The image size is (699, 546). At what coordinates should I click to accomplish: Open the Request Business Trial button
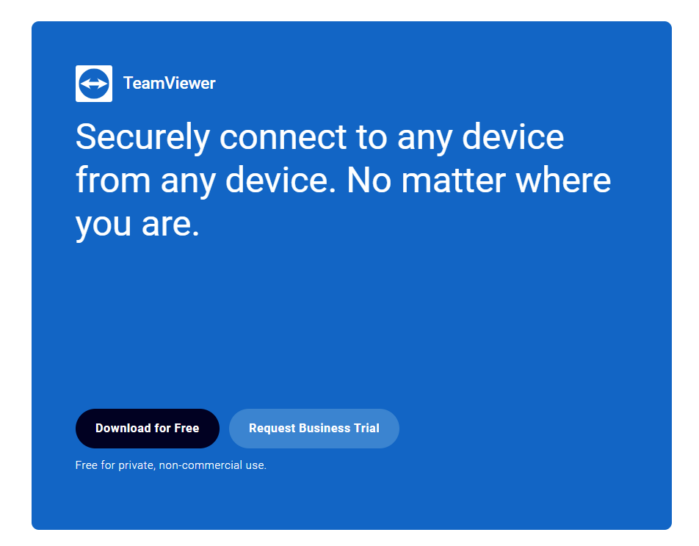314,428
